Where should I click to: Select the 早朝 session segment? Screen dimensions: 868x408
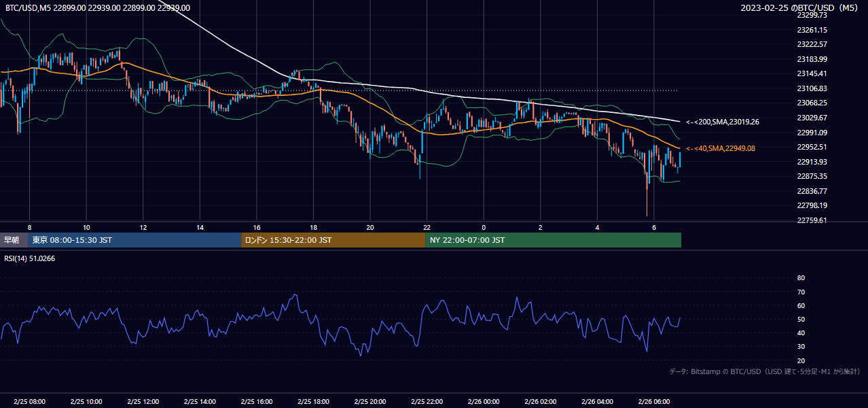point(14,240)
